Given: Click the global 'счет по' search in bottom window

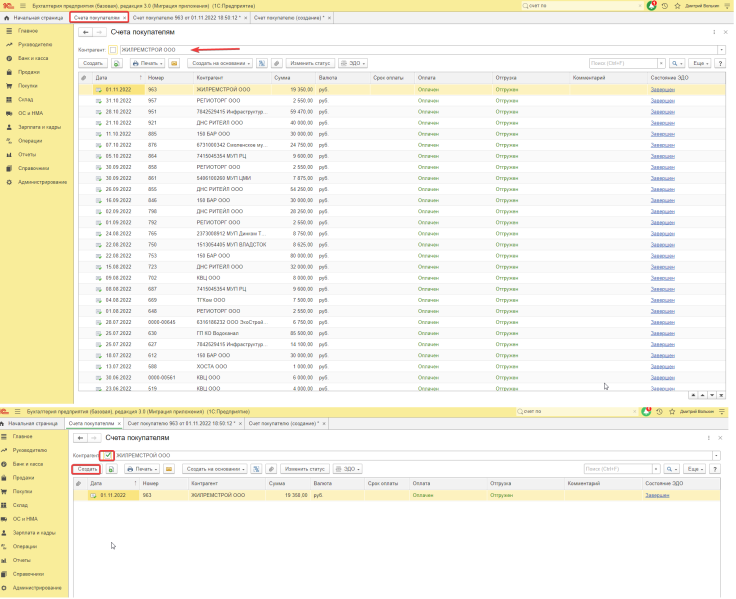Looking at the screenshot, I should 577,412.
